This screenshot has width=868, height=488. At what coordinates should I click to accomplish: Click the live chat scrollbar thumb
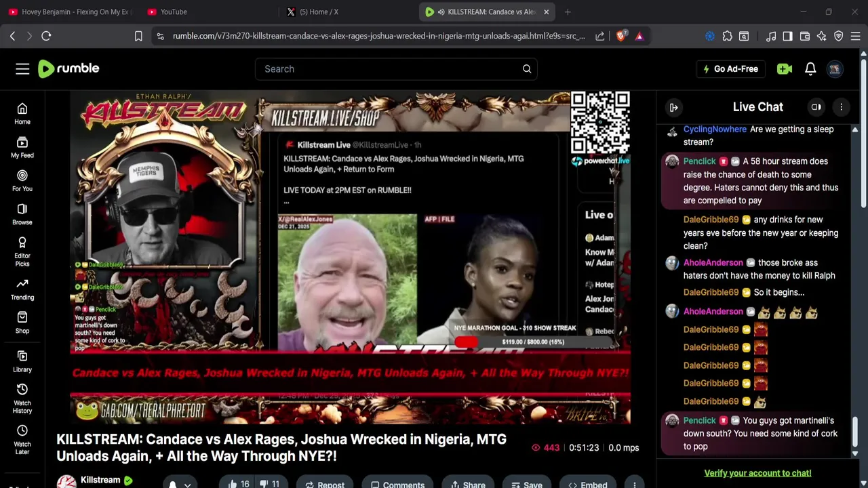point(854,432)
